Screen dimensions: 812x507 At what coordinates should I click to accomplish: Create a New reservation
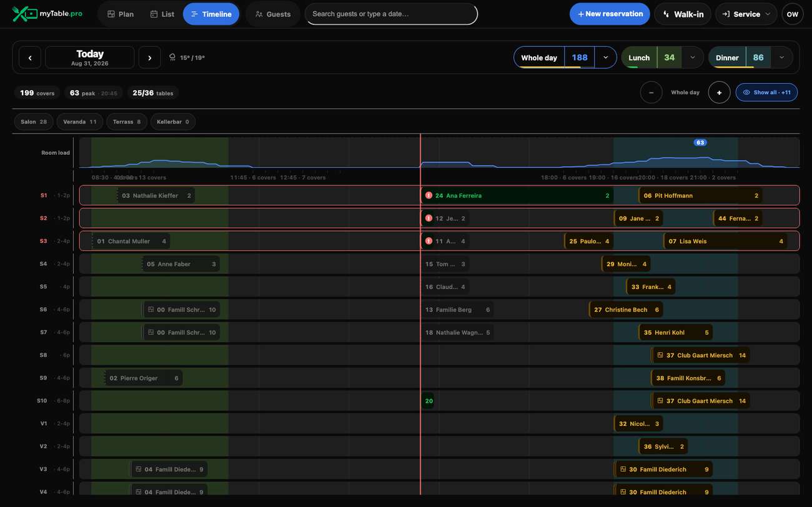tap(610, 14)
